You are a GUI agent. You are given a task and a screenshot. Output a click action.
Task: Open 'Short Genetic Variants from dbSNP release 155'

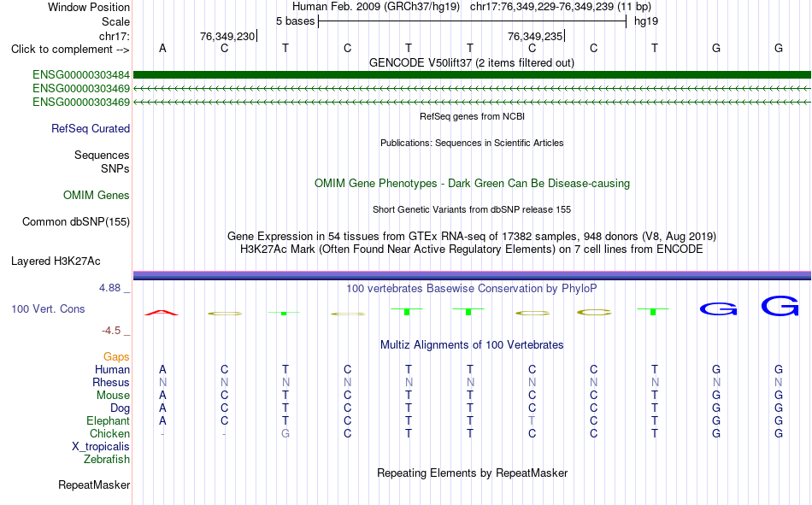point(472,209)
